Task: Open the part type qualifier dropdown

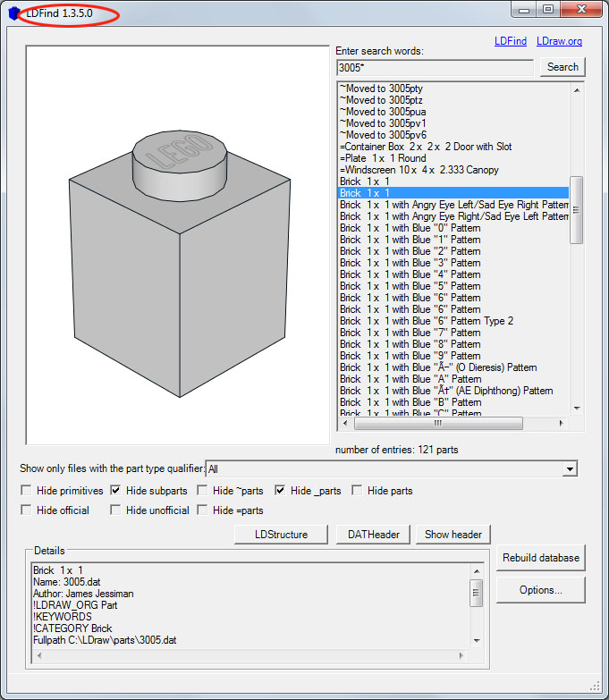Action: point(570,469)
